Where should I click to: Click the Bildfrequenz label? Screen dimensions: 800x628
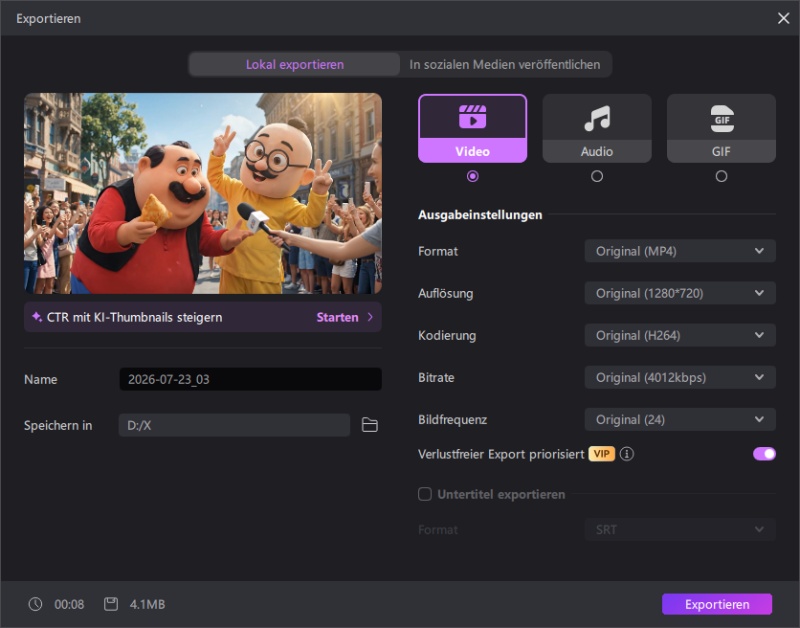453,419
